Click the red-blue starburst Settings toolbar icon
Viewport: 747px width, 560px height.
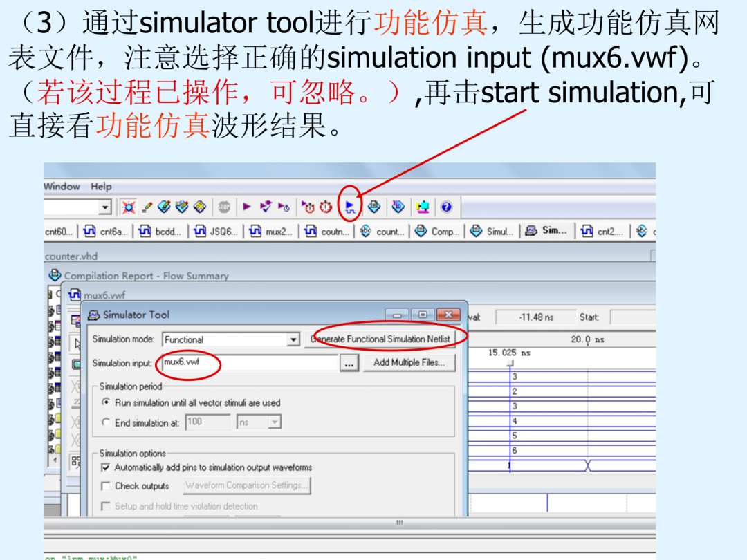coord(129,207)
